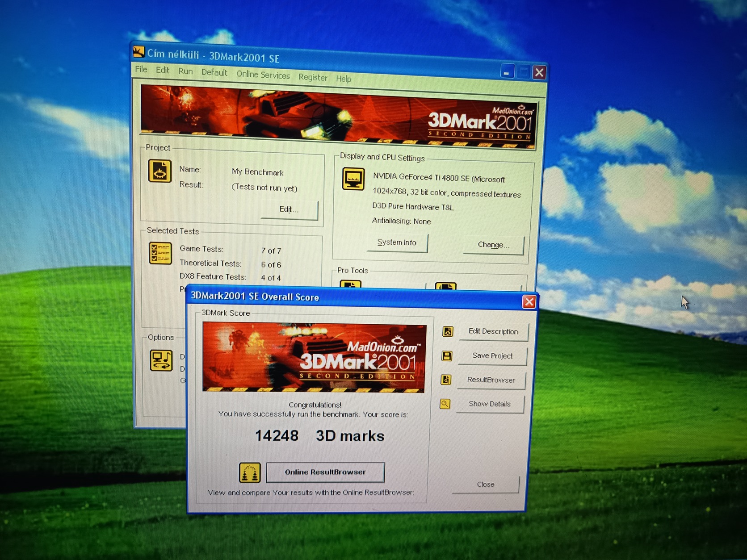Click the DX8 Feature Tests '4 of 4' value
This screenshot has height=560, width=747.
[271, 278]
